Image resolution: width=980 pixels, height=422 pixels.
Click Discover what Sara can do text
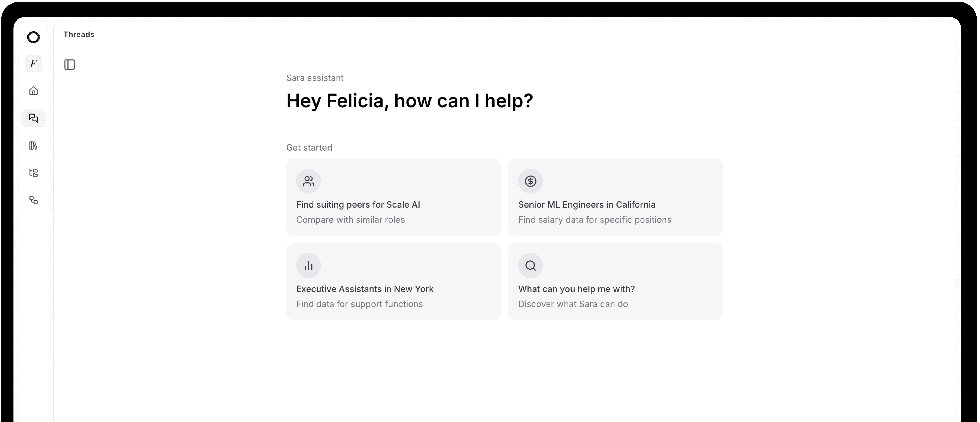pyautogui.click(x=573, y=304)
